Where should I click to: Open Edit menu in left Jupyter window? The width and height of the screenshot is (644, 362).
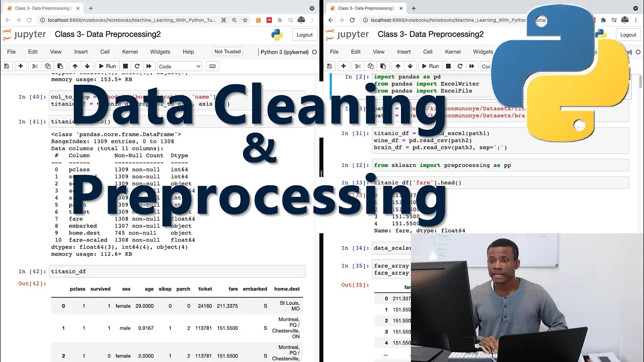point(33,52)
